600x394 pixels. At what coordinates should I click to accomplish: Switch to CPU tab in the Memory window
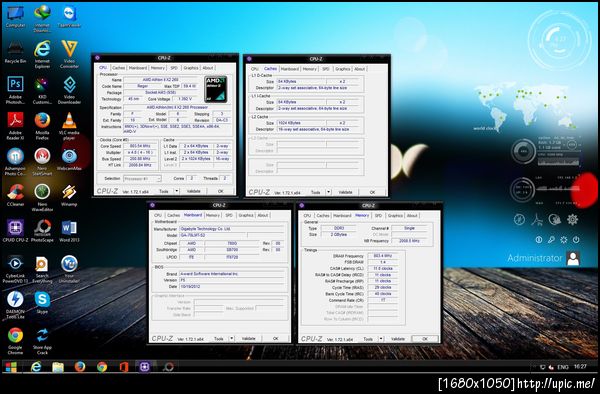click(x=307, y=216)
